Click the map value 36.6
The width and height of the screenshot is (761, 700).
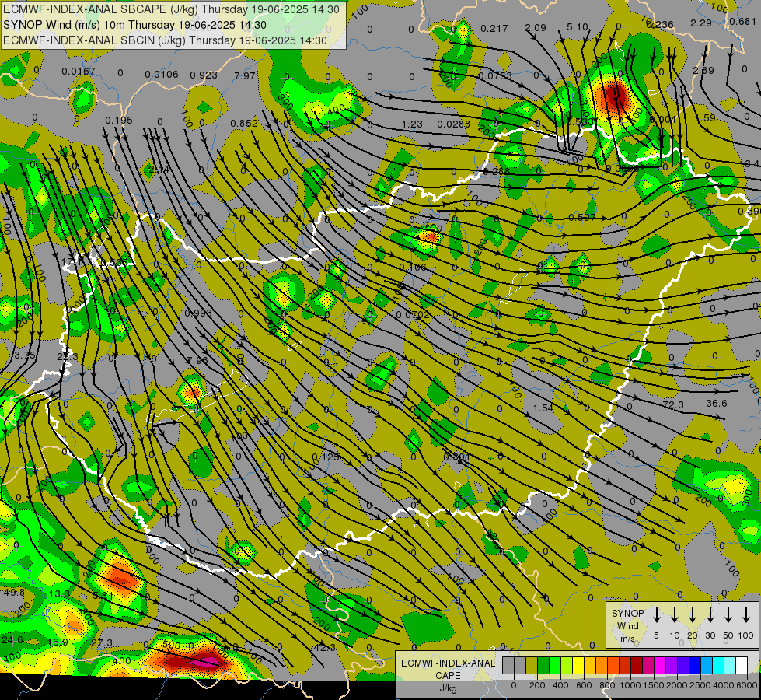(717, 404)
